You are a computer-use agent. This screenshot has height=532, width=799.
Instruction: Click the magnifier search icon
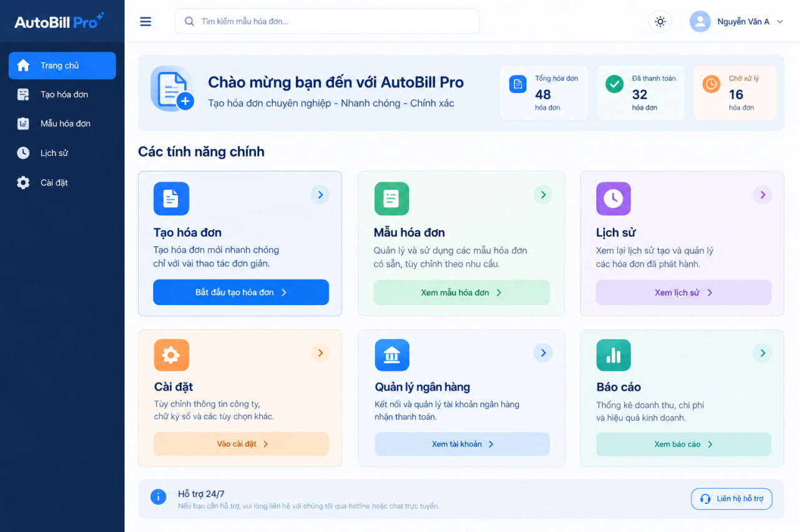pyautogui.click(x=189, y=22)
